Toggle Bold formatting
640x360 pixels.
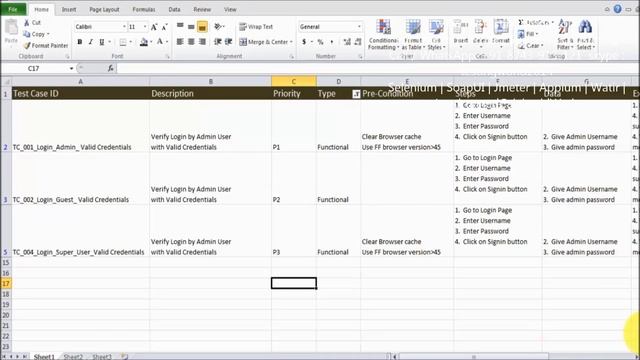[x=80, y=42]
